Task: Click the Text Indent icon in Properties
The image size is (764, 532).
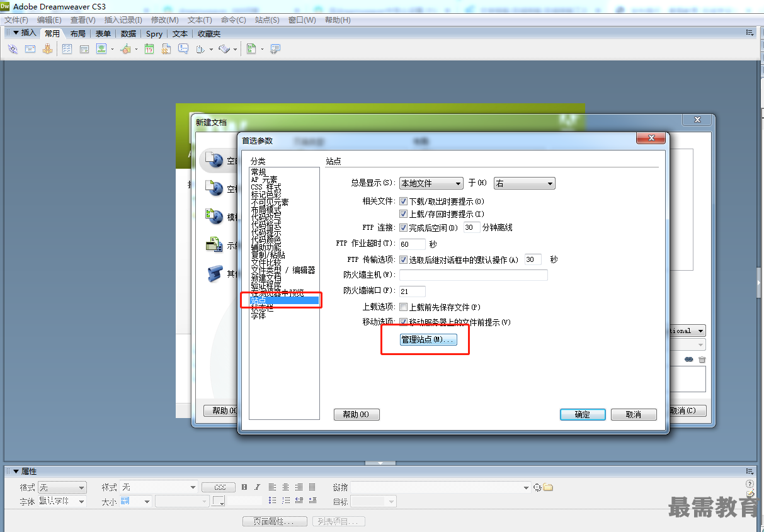Action: coord(312,501)
